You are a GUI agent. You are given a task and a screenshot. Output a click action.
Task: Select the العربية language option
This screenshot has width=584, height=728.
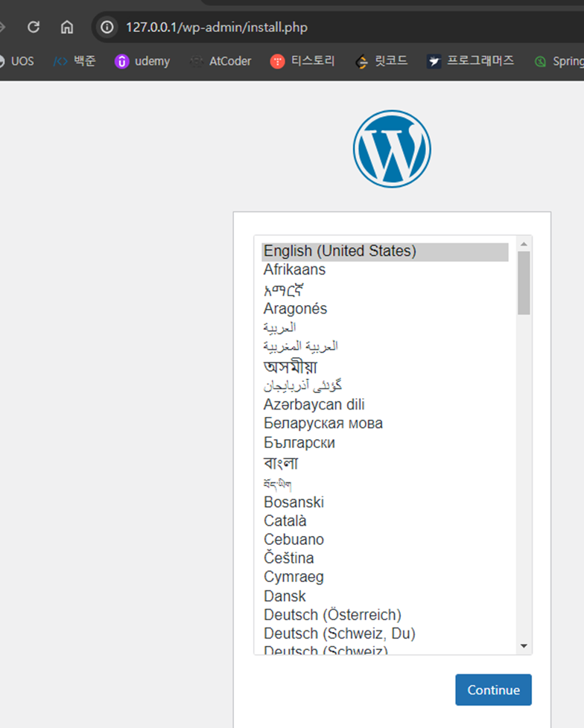coord(384,328)
